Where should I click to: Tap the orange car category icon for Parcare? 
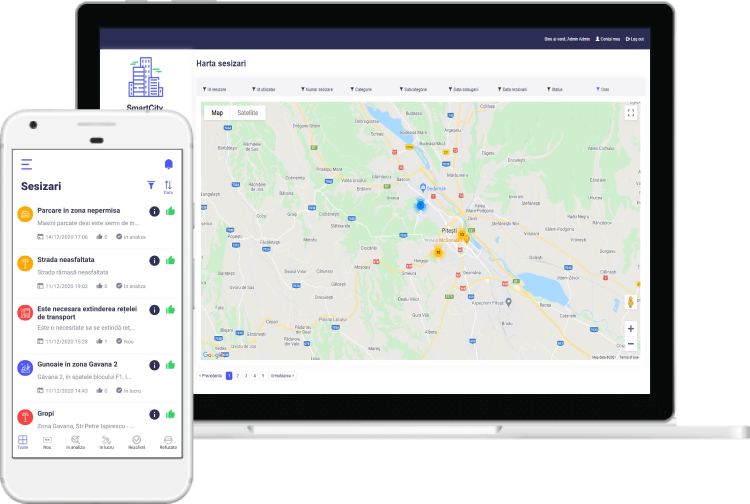click(25, 214)
